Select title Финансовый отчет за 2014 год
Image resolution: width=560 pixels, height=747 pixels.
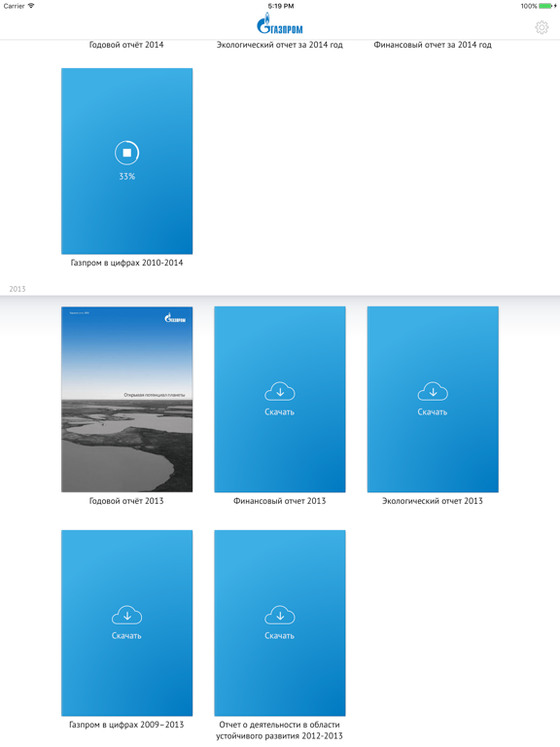(433, 45)
